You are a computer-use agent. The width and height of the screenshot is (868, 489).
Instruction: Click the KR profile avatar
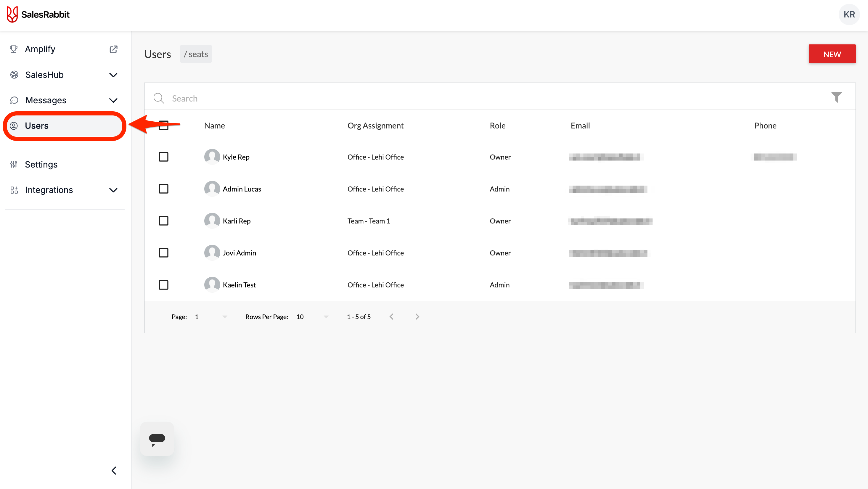coord(849,15)
